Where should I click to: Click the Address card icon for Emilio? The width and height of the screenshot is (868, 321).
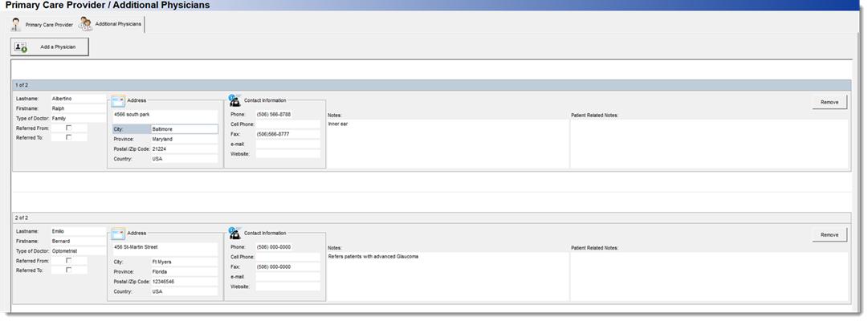[x=118, y=234]
